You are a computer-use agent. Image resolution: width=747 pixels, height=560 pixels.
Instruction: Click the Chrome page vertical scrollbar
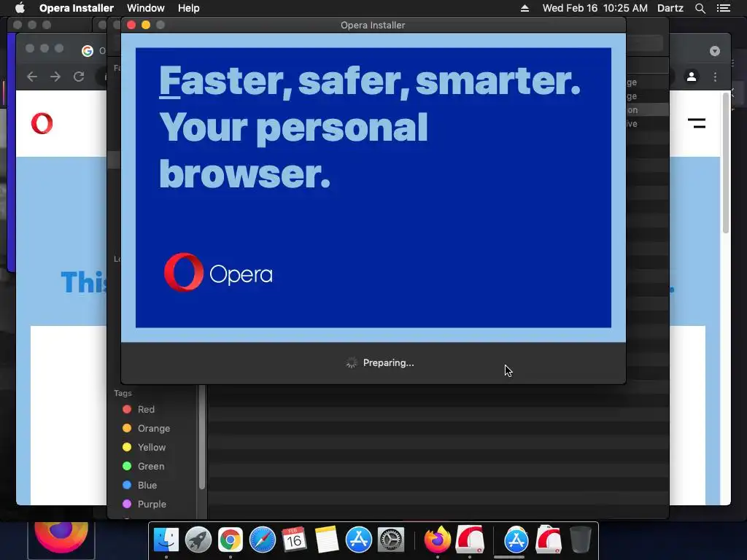(x=726, y=163)
